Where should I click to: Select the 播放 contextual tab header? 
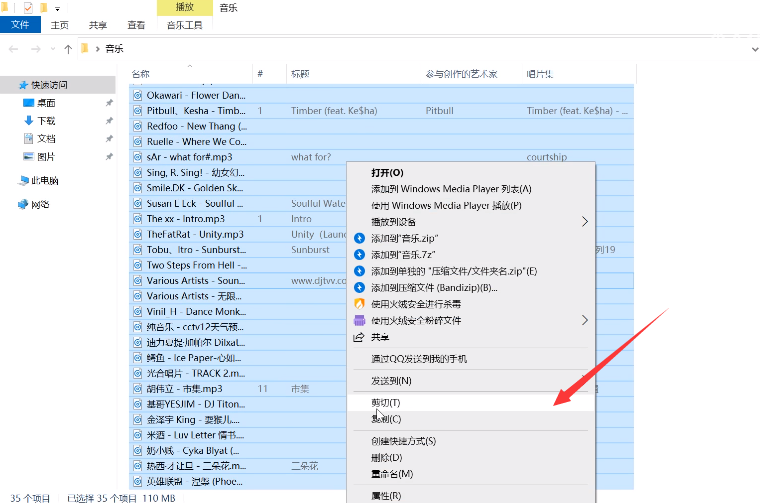tap(185, 7)
